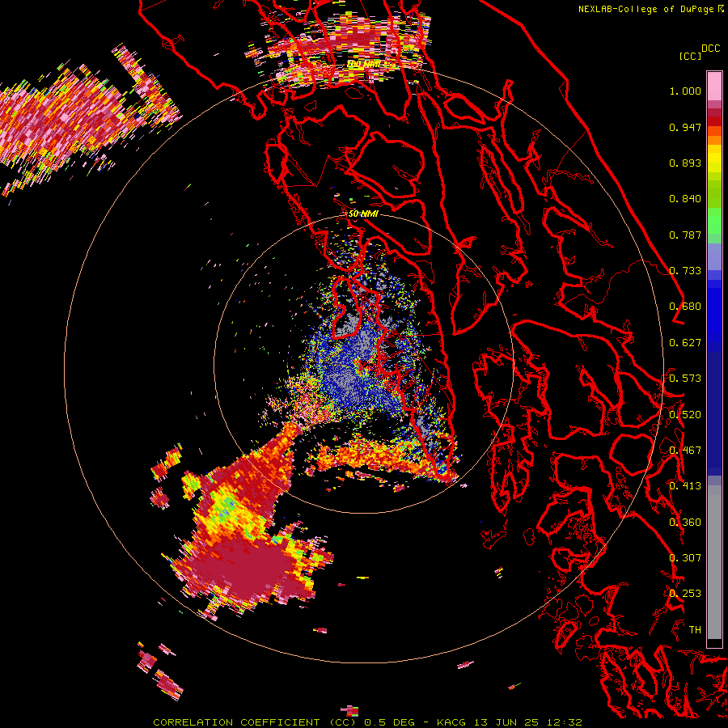
Task: Pick the pink swatch at the color bar top
Action: [714, 86]
